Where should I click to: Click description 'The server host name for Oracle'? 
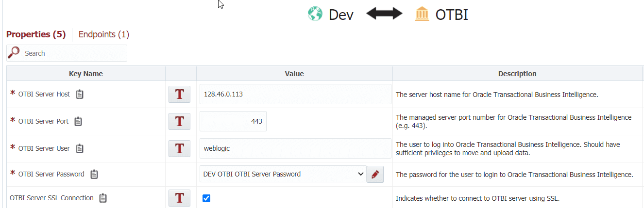coord(497,95)
